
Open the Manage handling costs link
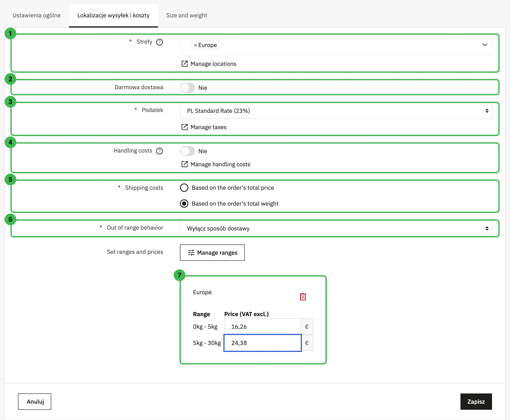point(220,164)
